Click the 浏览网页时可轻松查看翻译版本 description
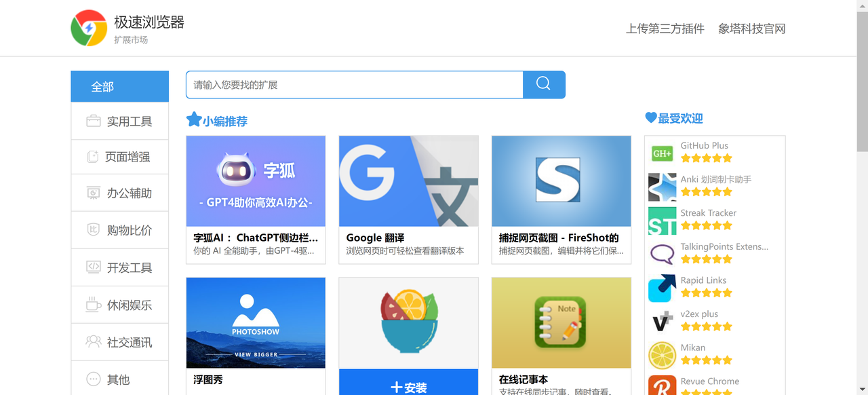 coord(405,250)
